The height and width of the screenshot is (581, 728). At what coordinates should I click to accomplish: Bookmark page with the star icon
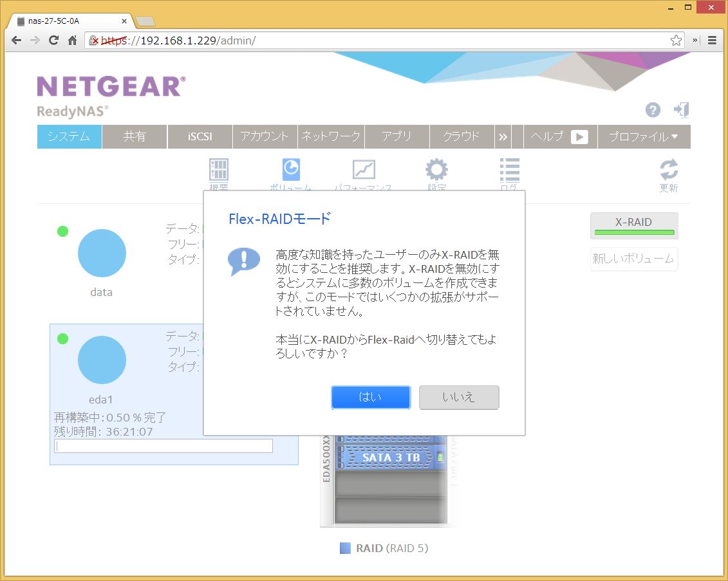coord(676,41)
